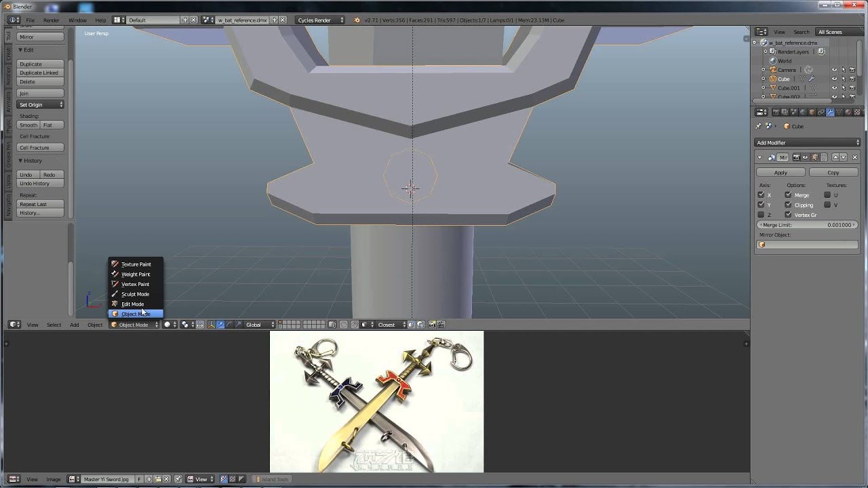Click the Duplicate Linked button
868x488 pixels.
pyautogui.click(x=40, y=73)
